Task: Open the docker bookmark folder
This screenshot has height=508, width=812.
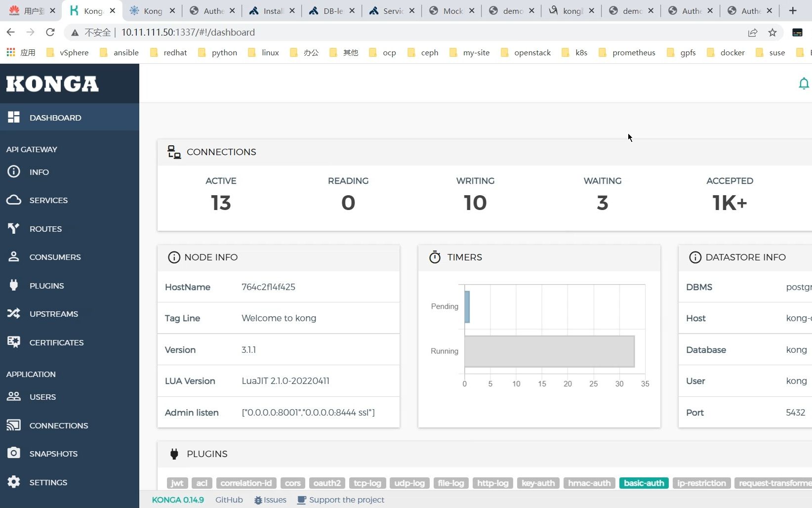Action: pos(726,52)
